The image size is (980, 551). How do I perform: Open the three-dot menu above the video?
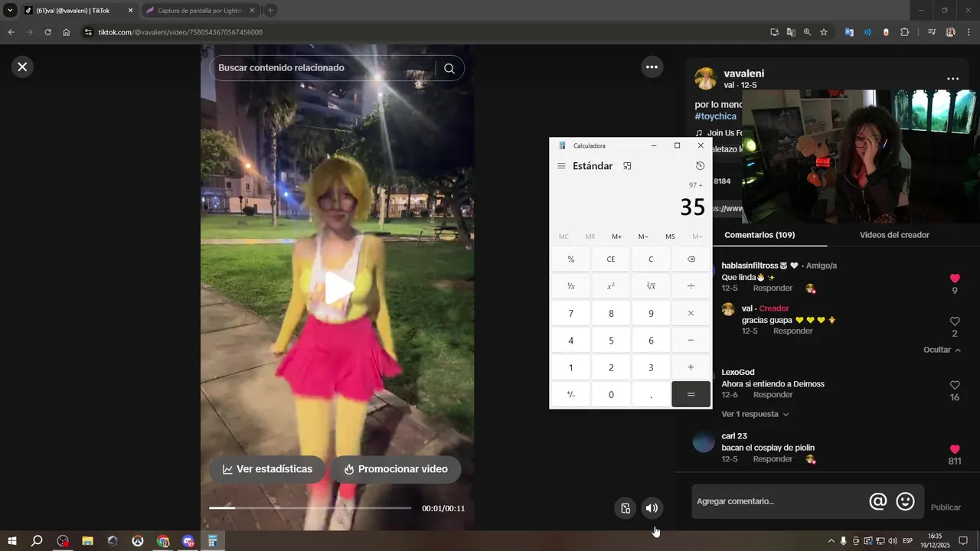click(x=652, y=67)
